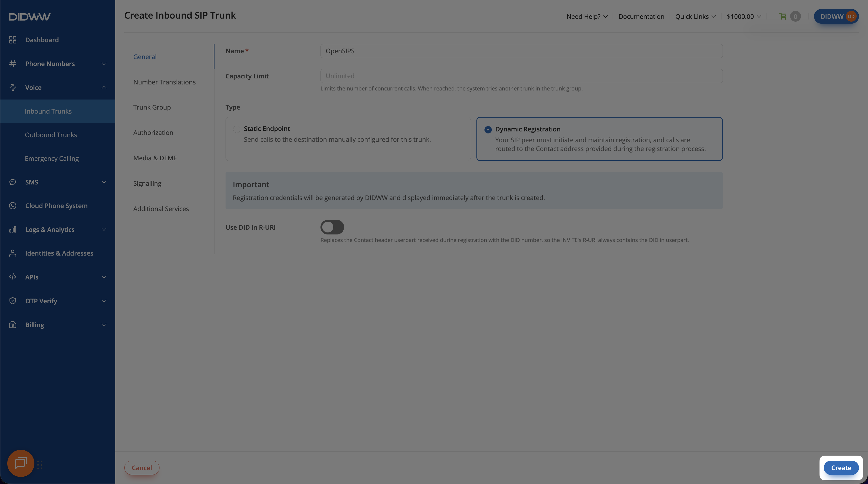The height and width of the screenshot is (484, 868).
Task: Click the Cloud Phone System icon
Action: coord(13,206)
